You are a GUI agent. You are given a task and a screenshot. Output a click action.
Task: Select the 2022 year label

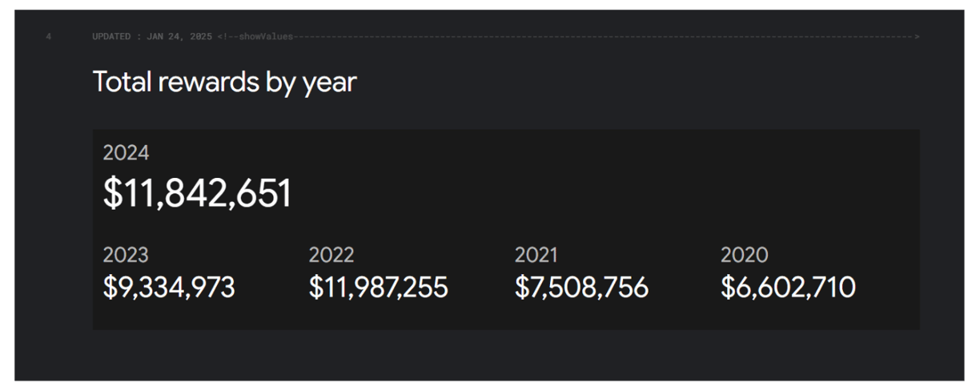331,256
